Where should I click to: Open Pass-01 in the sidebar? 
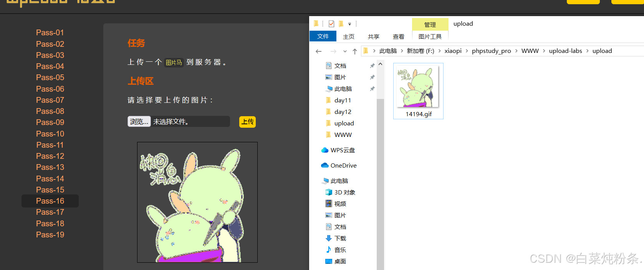(50, 33)
